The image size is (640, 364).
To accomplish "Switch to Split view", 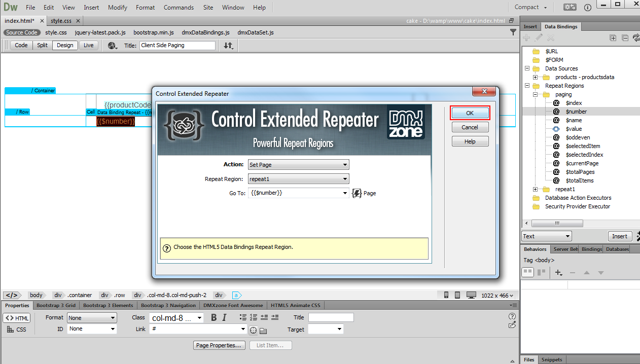I will [x=42, y=45].
